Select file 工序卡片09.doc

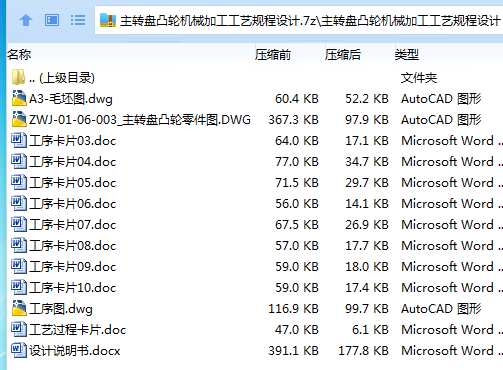(72, 267)
